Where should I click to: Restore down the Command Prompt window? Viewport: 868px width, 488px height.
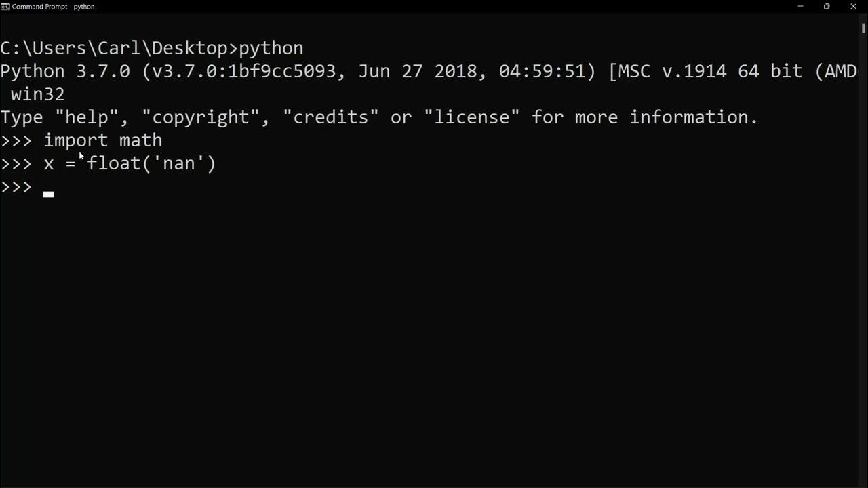[x=827, y=7]
